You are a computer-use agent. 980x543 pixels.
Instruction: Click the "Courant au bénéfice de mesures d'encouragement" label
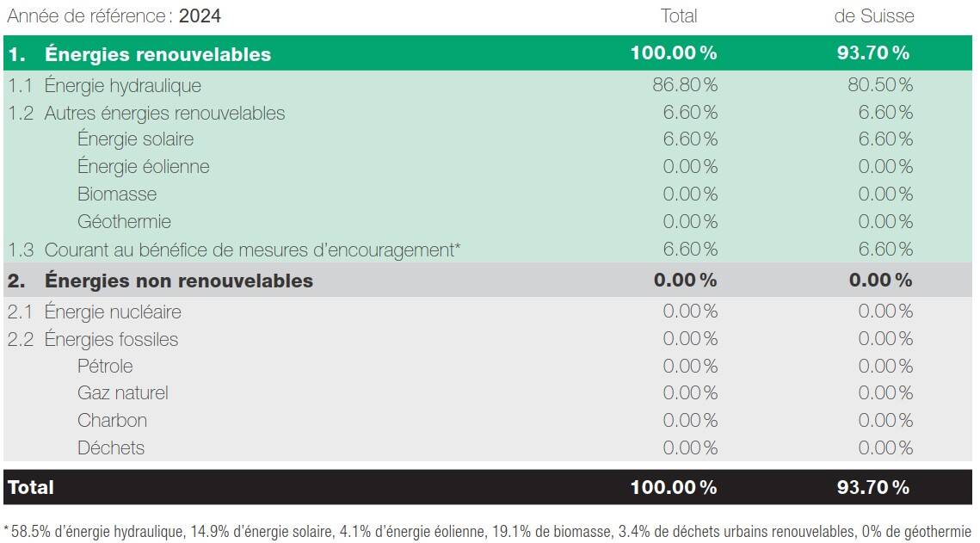(252, 250)
